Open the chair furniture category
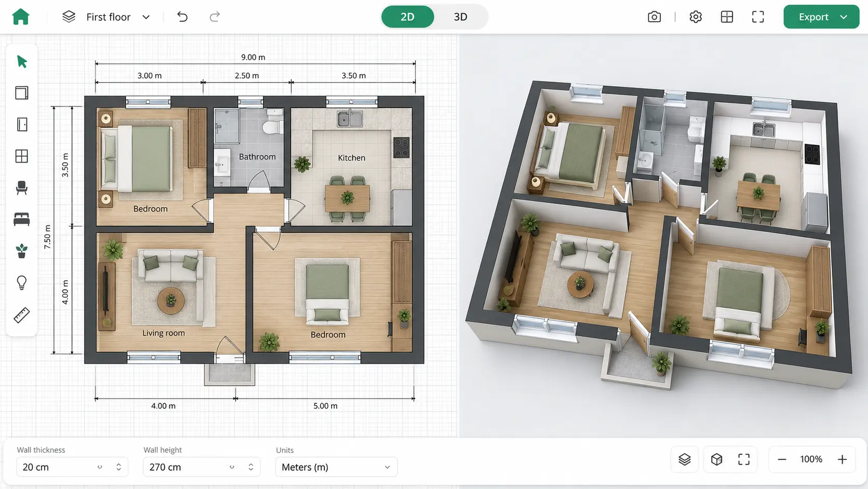Screen dimensions: 868x489 tap(22, 188)
